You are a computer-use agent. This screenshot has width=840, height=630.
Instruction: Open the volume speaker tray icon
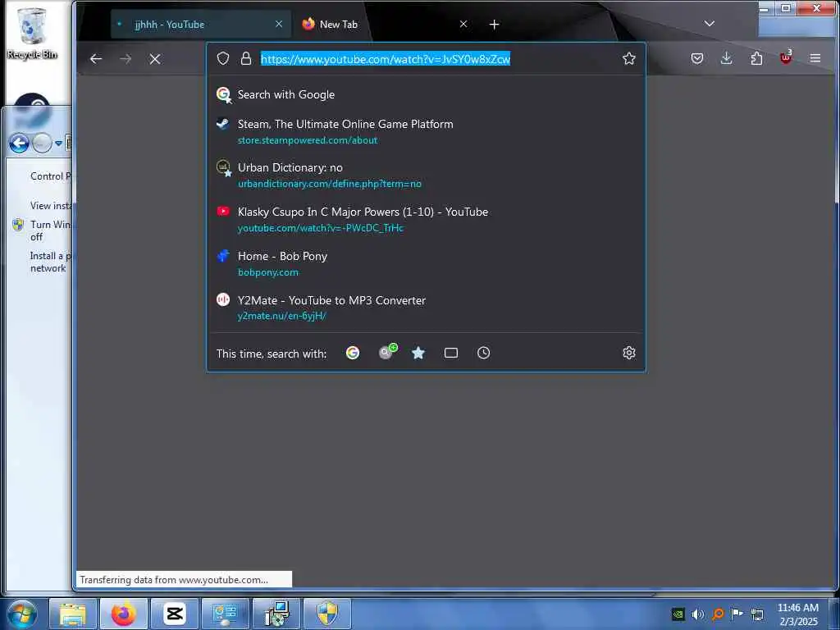[697, 614]
